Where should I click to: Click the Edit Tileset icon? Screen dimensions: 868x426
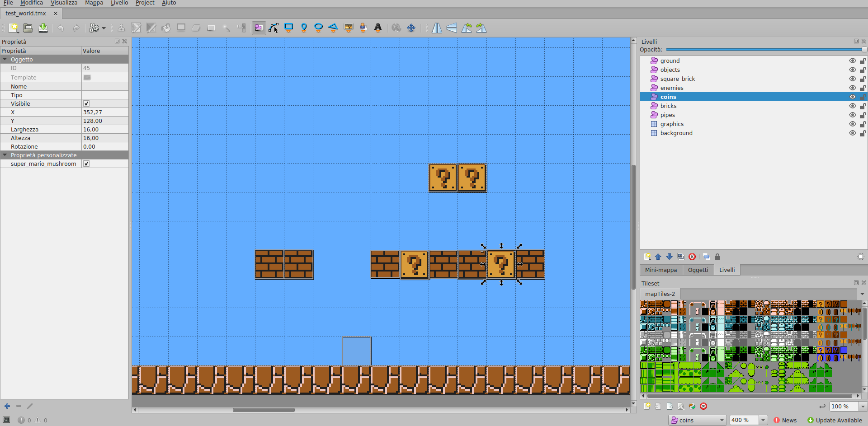tap(681, 406)
